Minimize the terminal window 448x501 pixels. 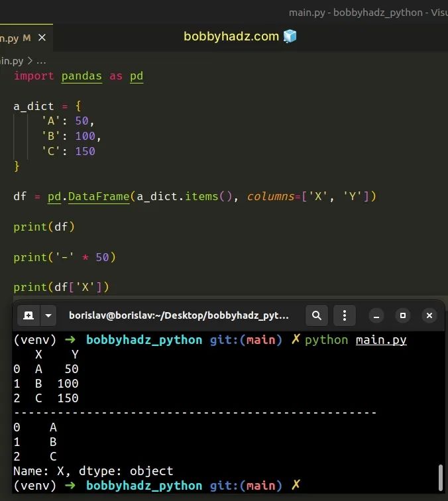[x=376, y=316]
